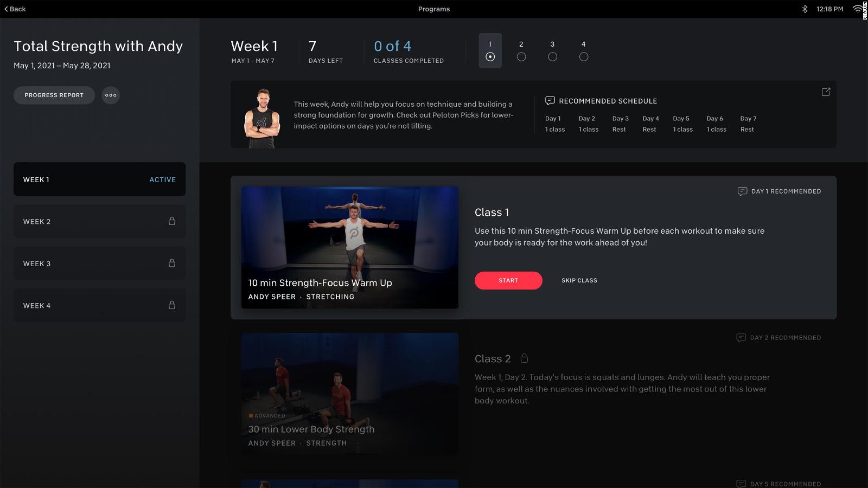Click DAY 2 RECOMMENDED label
868x488 pixels.
[786, 338]
